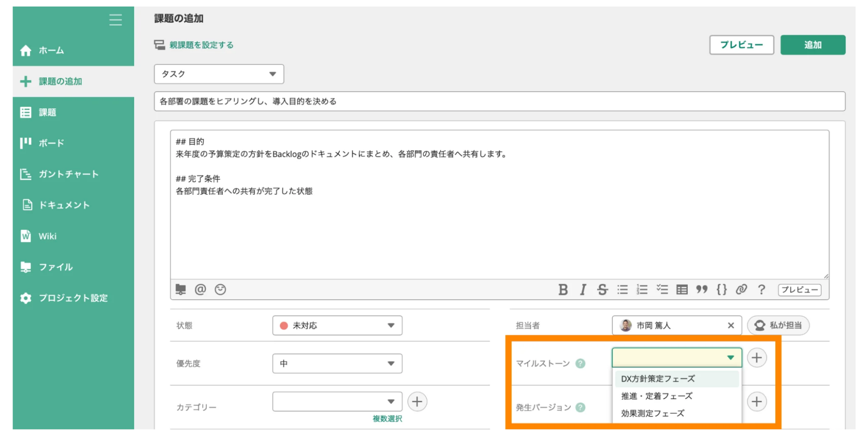Add a new category with plus button

tap(417, 402)
